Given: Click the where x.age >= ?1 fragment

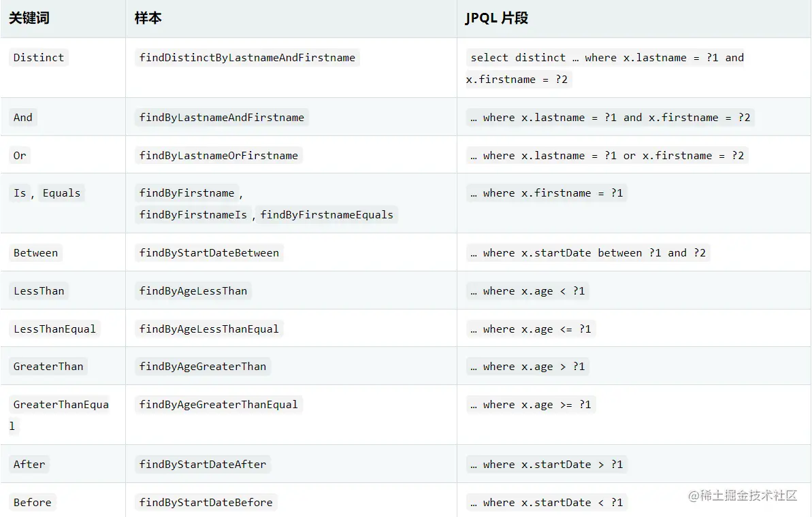Looking at the screenshot, I should click(530, 404).
